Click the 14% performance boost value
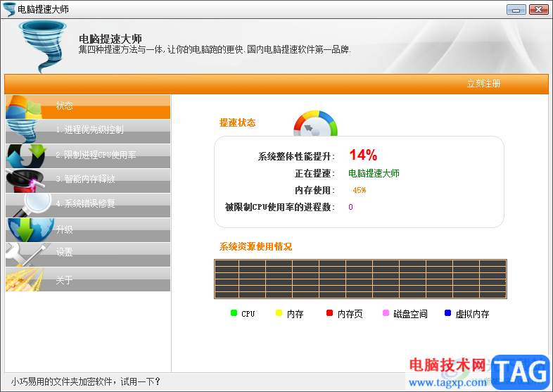553x392 pixels. (363, 156)
